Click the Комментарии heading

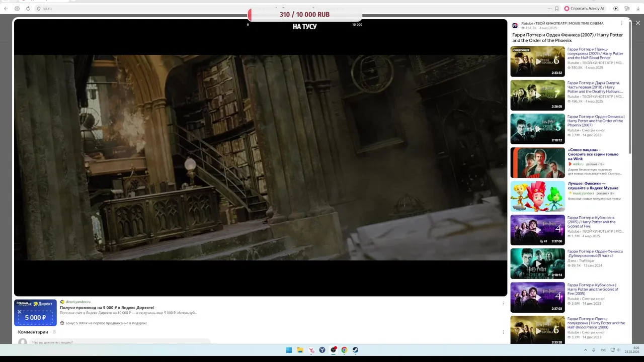point(33,332)
